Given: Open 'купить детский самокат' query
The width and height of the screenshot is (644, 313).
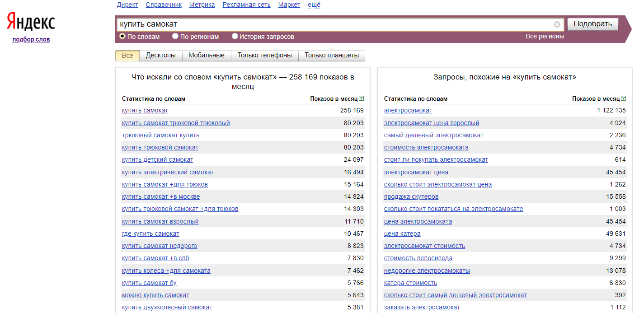Looking at the screenshot, I should pyautogui.click(x=157, y=159).
